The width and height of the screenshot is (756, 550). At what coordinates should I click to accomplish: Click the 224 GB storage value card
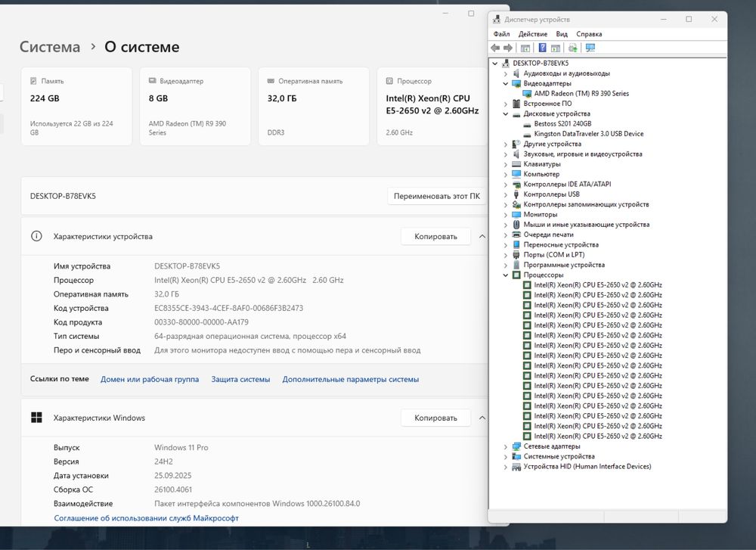(x=76, y=106)
